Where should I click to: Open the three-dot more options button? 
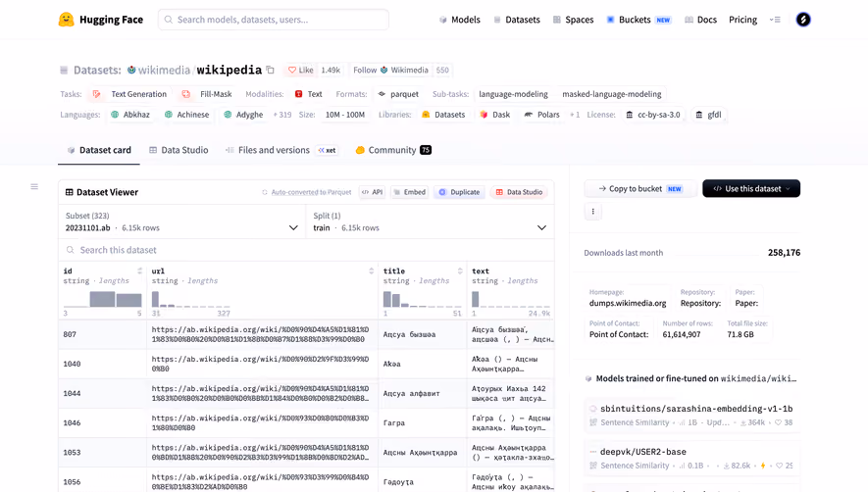point(592,212)
